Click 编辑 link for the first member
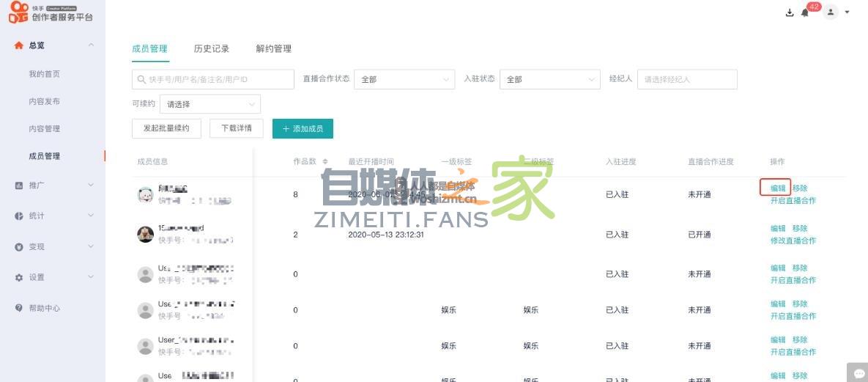Viewport: 868px width, 382px height. (777, 188)
